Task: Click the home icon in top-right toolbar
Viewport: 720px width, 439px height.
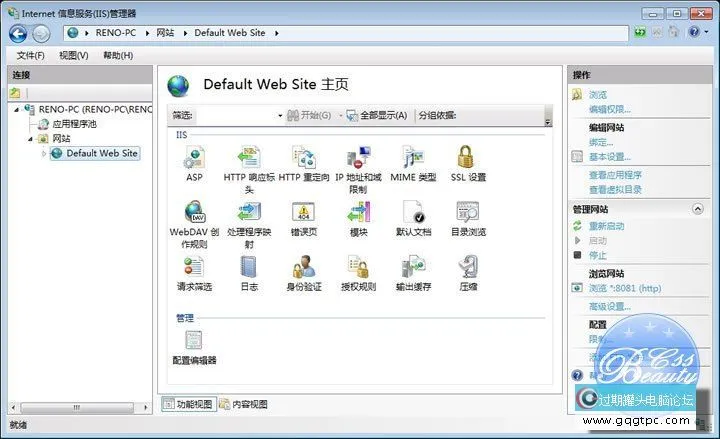Action: (x=674, y=32)
